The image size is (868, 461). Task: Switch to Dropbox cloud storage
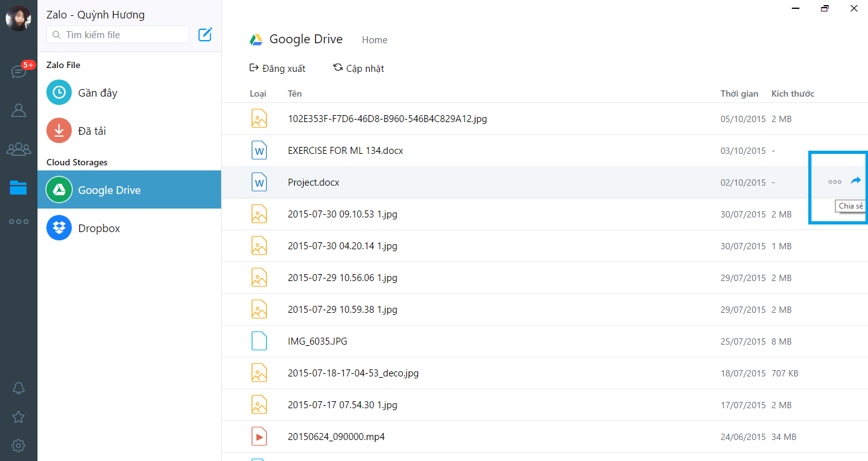coord(98,228)
